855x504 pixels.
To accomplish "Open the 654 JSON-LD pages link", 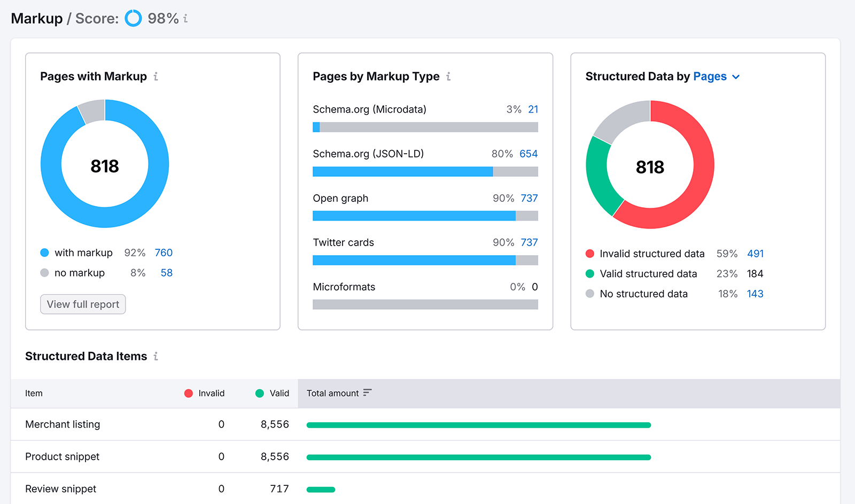I will coord(528,154).
